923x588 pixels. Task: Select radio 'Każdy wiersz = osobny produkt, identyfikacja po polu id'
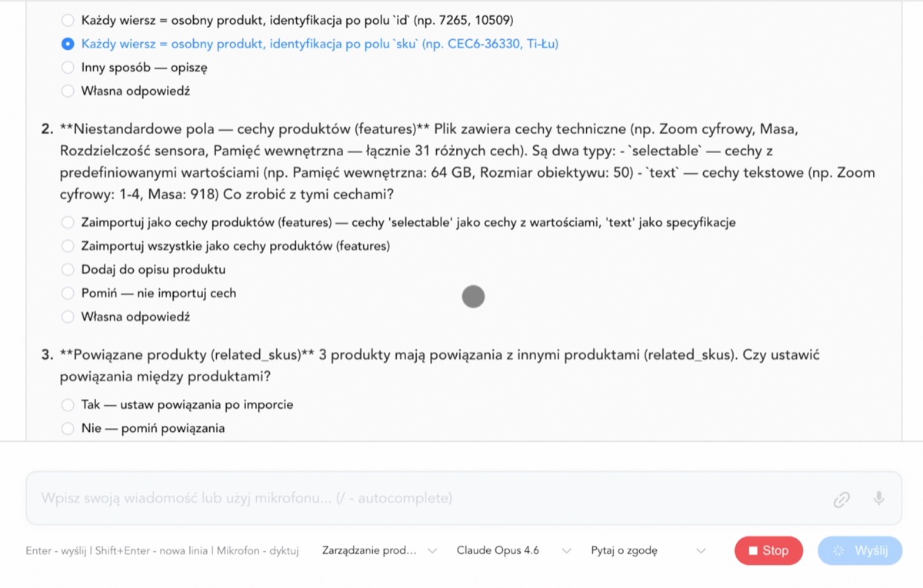[67, 20]
